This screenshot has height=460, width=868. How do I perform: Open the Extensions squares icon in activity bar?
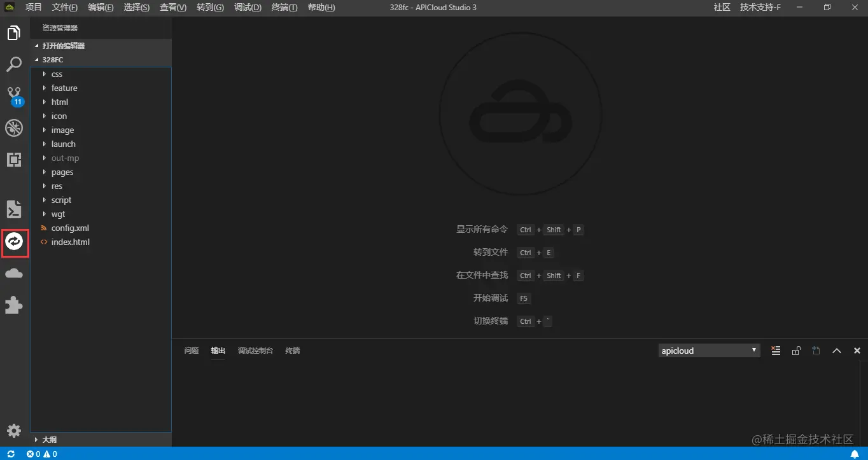tap(14, 159)
